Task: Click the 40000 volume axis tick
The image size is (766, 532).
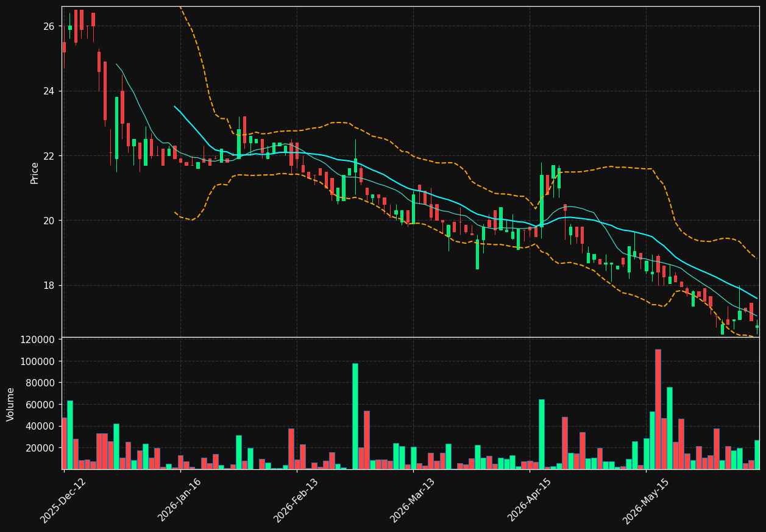Action: click(40, 426)
